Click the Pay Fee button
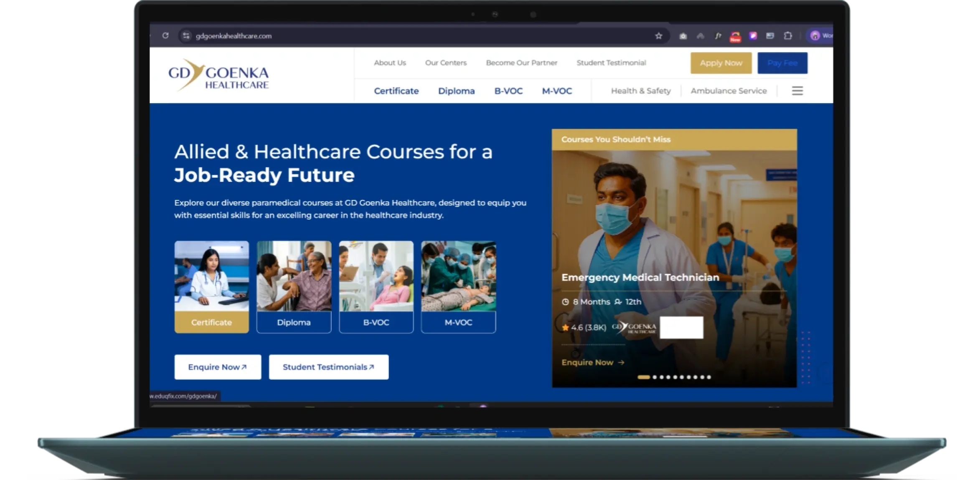The image size is (980, 480). click(782, 63)
